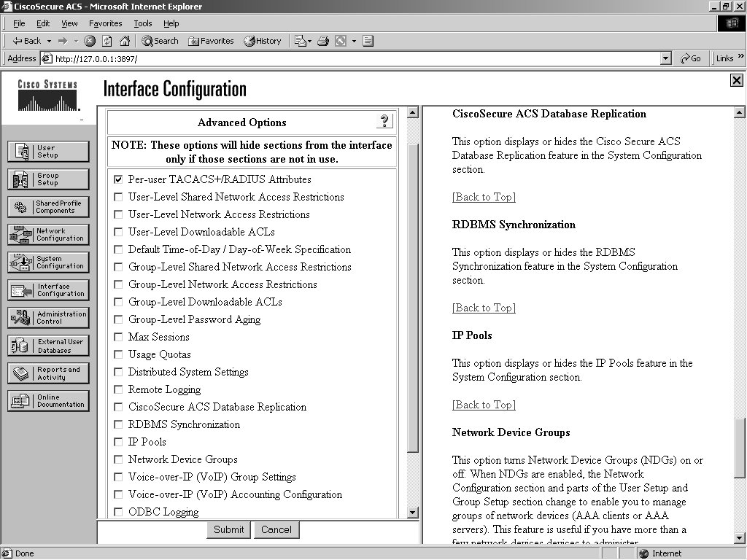Show the History pane
The width and height of the screenshot is (747, 560).
pos(263,41)
